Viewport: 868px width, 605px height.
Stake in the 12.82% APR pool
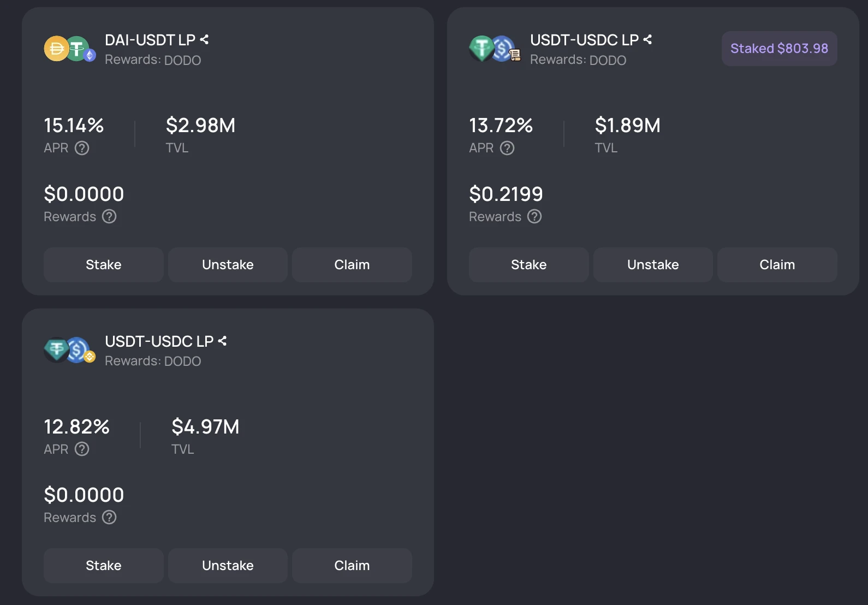click(x=104, y=566)
